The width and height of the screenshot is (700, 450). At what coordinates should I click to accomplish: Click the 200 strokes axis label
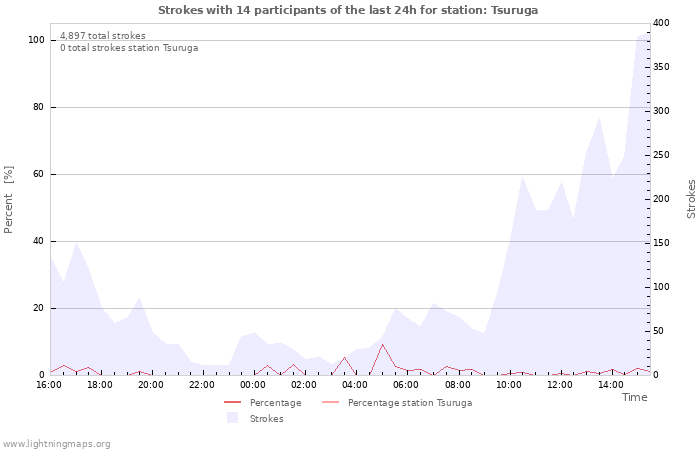pos(662,199)
